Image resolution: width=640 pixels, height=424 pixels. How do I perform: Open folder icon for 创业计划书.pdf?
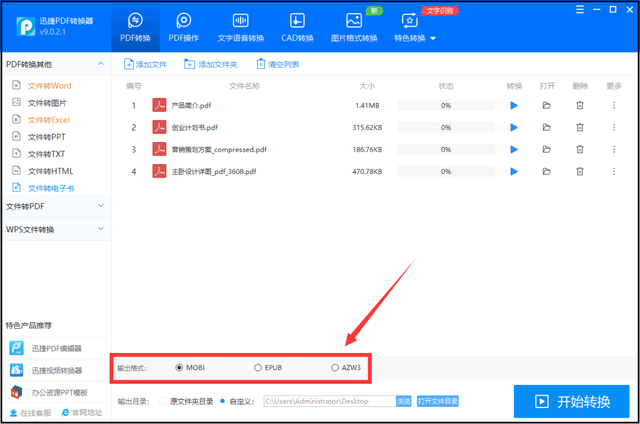[x=547, y=127]
